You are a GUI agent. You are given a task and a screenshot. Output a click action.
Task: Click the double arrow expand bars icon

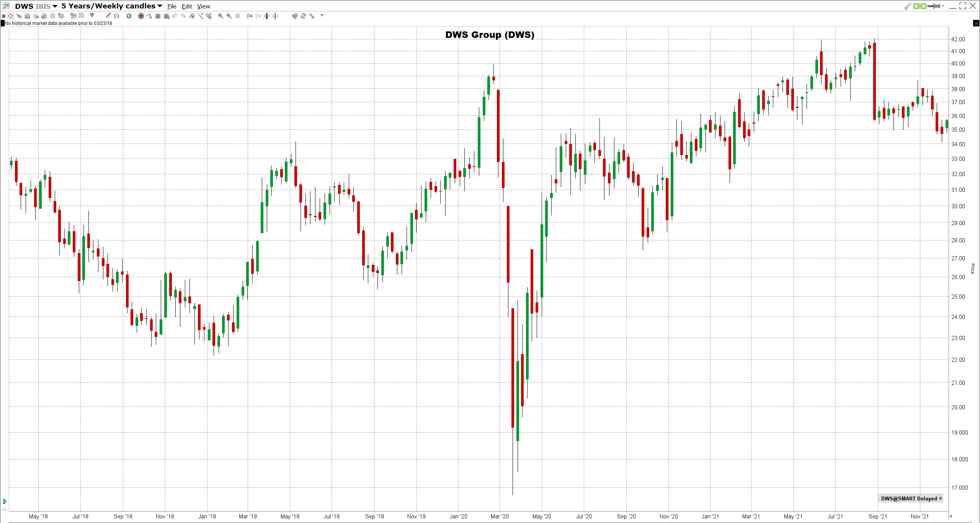(266, 16)
